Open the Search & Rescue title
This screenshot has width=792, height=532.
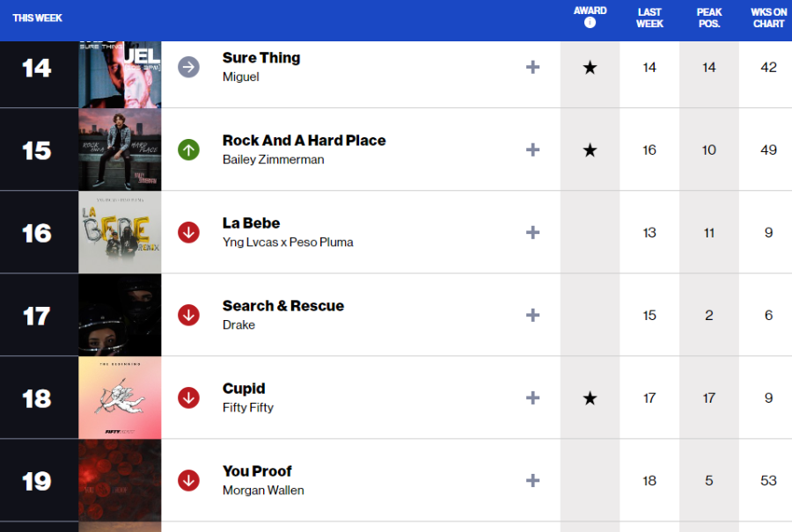point(283,306)
